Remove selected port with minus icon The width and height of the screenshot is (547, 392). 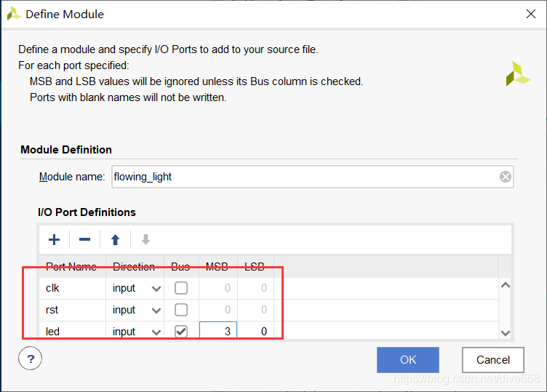coord(85,239)
